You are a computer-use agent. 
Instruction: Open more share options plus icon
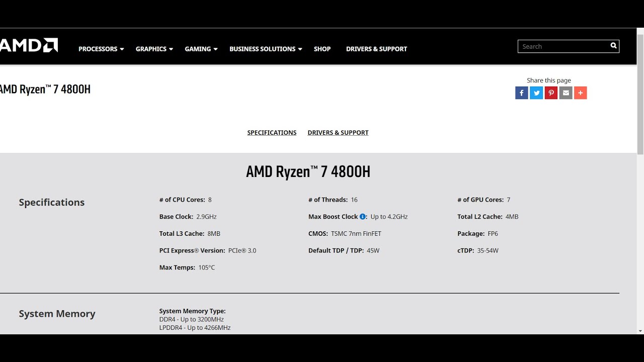point(581,93)
